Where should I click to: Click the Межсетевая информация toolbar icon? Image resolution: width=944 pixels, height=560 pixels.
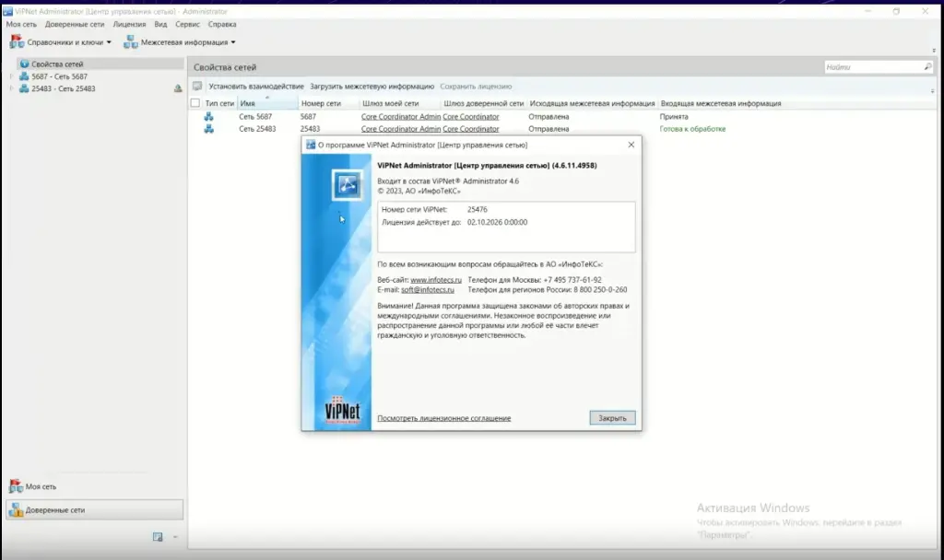coord(131,41)
